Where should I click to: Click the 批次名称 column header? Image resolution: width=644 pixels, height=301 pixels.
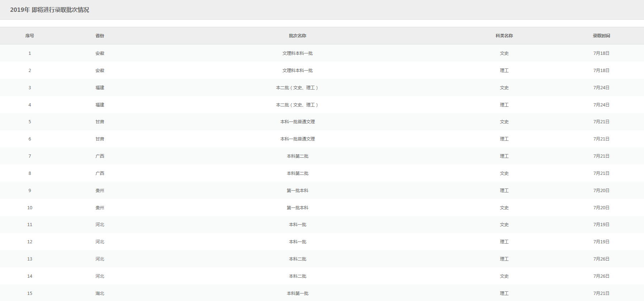coord(297,36)
